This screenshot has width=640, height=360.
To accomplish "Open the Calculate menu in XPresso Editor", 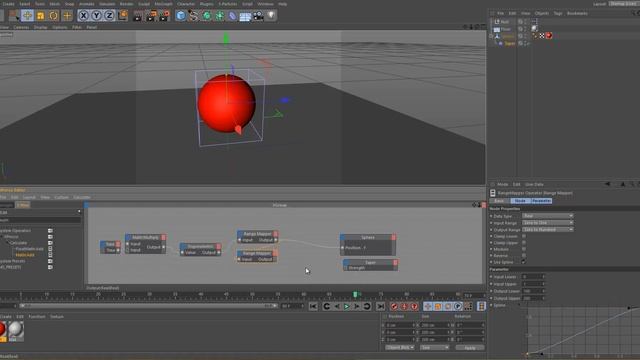I will pyautogui.click(x=82, y=197).
